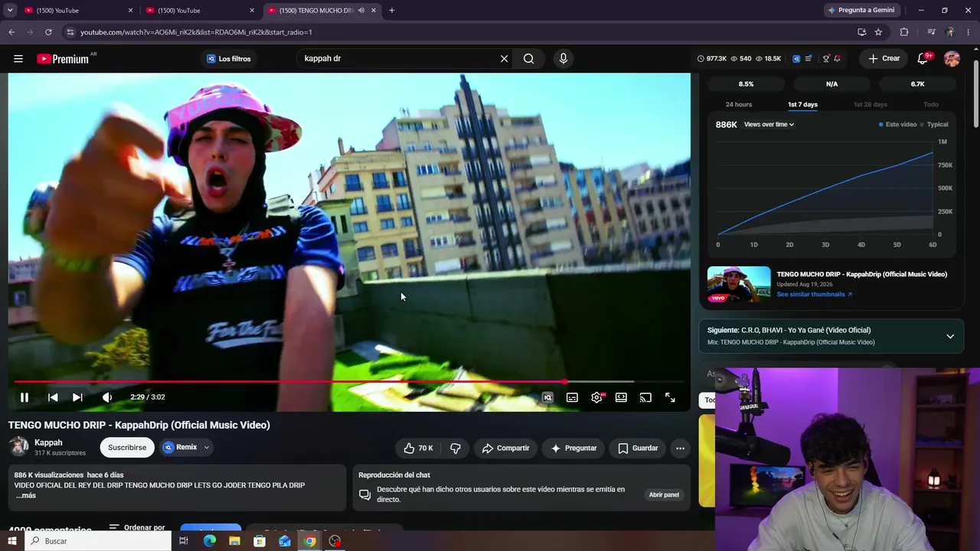The image size is (980, 551).
Task: Expand the Remix dropdown arrow
Action: point(207,448)
